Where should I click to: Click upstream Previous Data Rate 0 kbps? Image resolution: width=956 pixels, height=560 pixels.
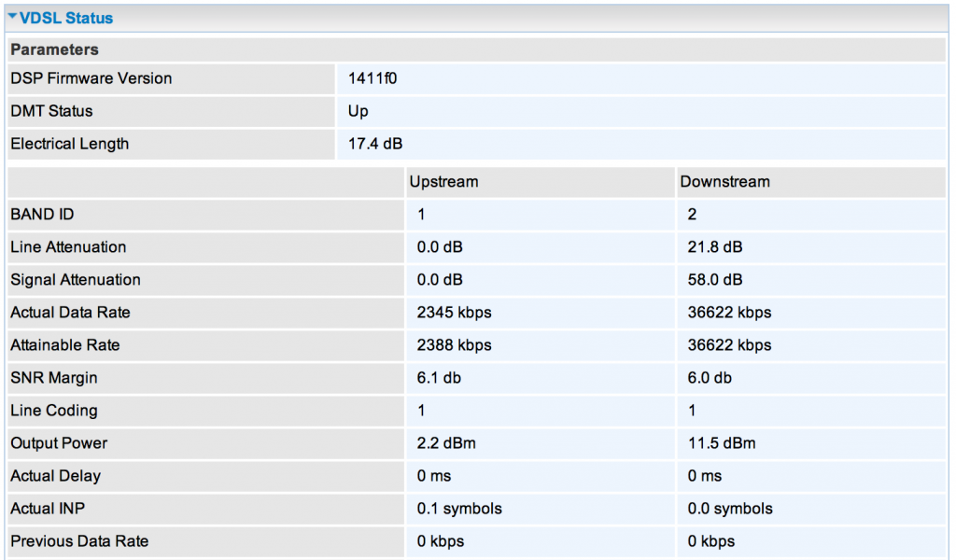pos(441,541)
